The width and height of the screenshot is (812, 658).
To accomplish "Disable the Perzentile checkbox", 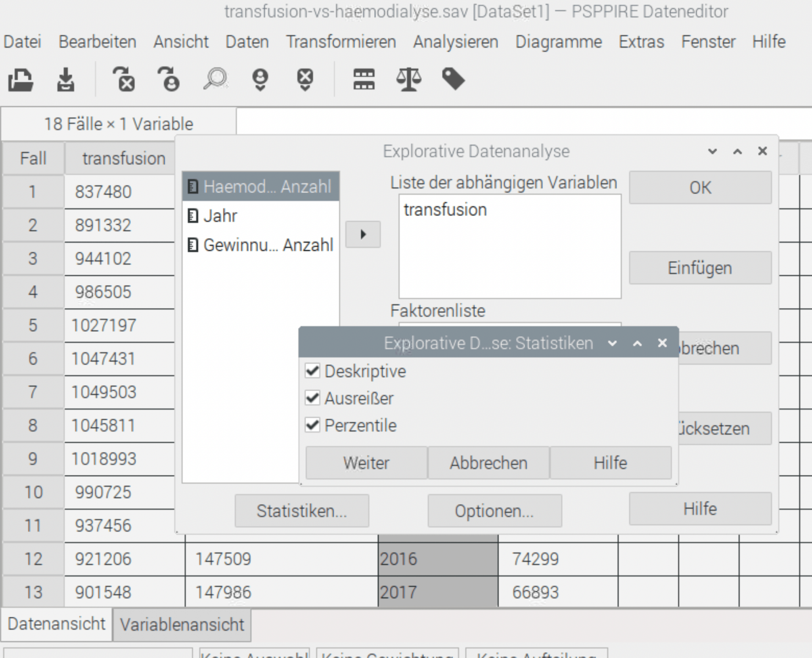I will click(312, 425).
